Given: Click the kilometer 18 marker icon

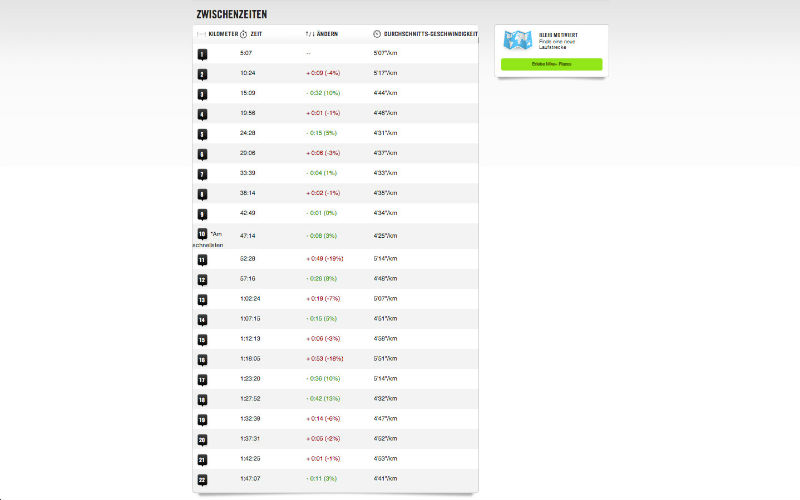Looking at the screenshot, I should coord(202,400).
